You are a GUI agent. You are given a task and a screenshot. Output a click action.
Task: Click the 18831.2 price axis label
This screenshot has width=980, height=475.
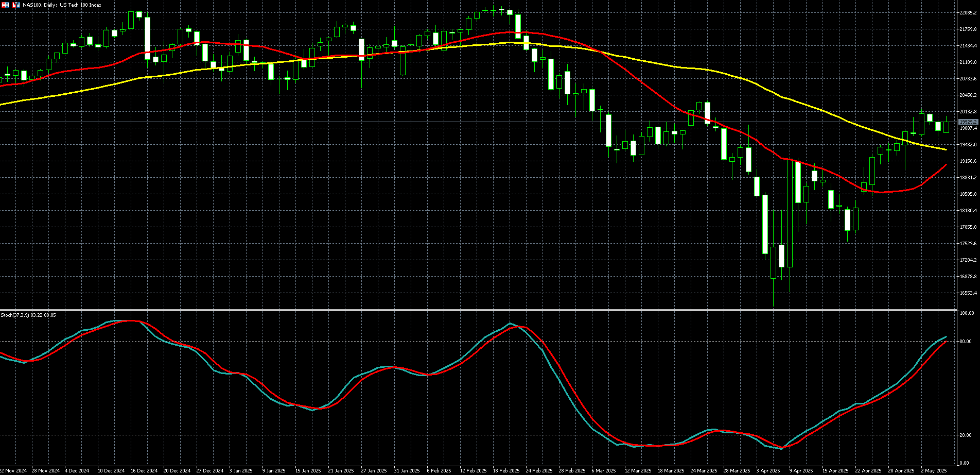coord(968,178)
